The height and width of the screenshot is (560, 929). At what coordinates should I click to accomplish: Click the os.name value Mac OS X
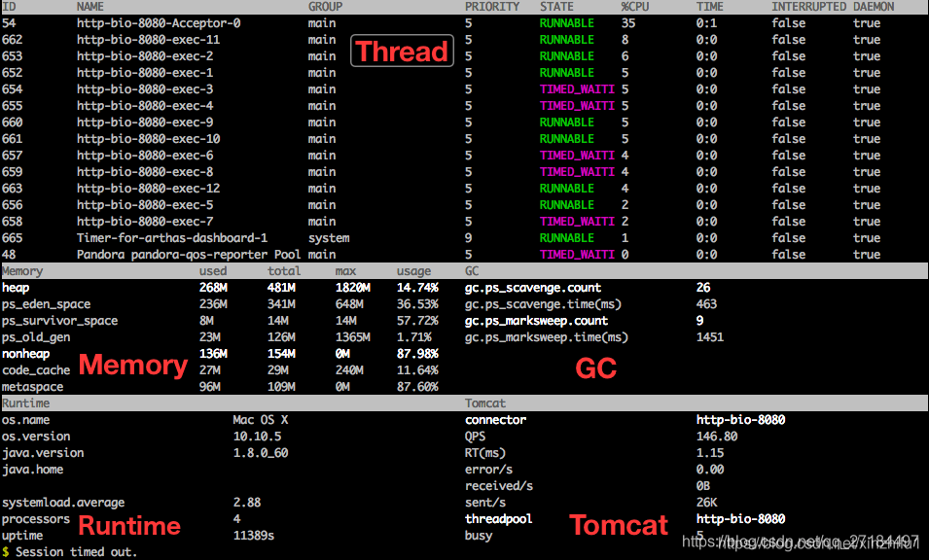[x=261, y=420]
